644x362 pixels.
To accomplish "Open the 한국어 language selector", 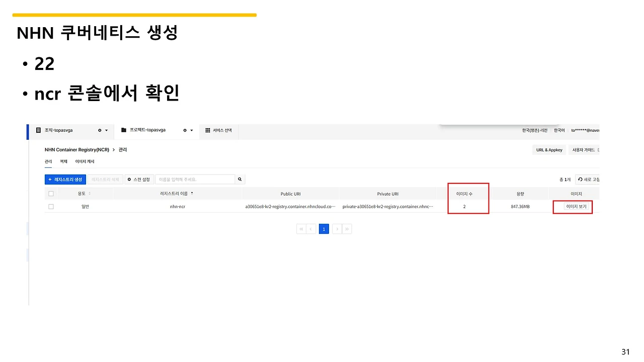I will click(x=558, y=130).
